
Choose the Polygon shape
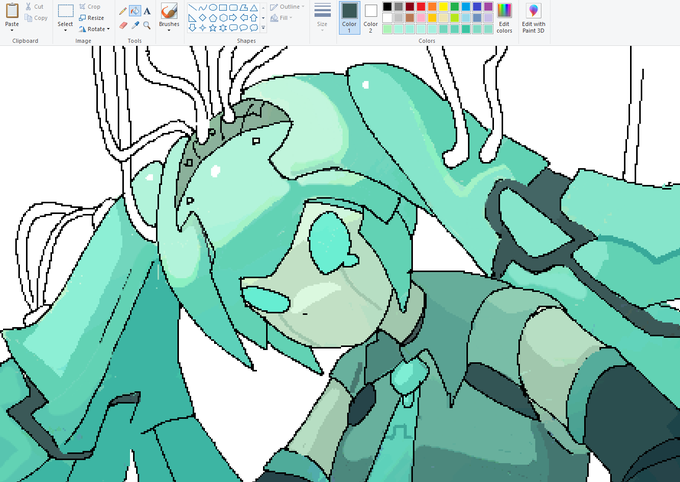pos(244,8)
